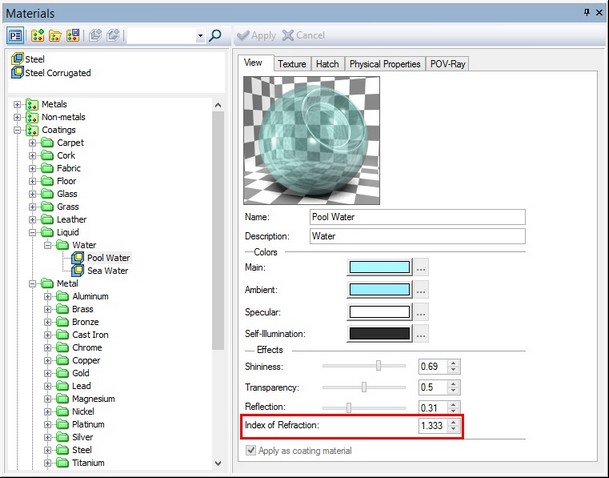Click the Non-metals library folder icon
This screenshot has height=478, width=609.
coord(31,117)
